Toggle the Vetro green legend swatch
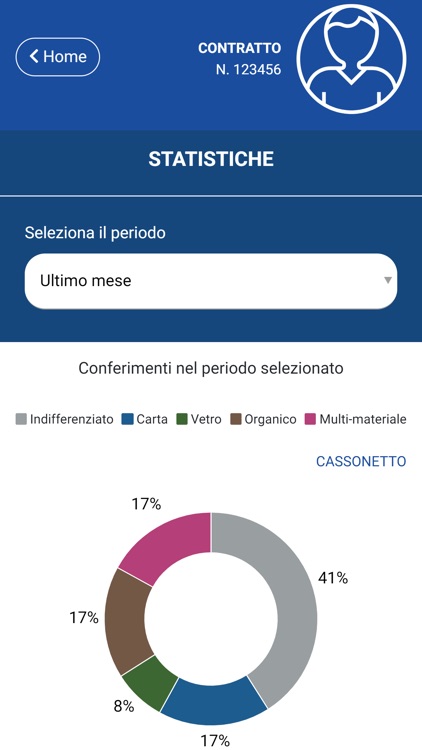 (x=182, y=419)
